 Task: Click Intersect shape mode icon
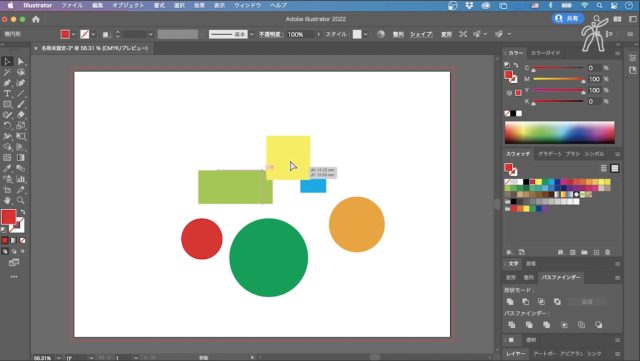pos(541,302)
